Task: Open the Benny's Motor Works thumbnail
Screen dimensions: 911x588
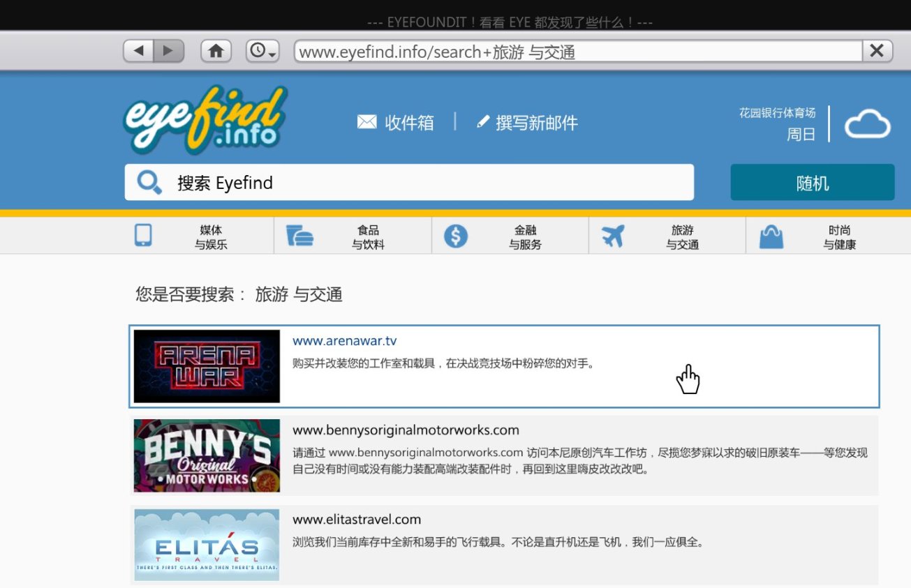Action: pos(207,455)
